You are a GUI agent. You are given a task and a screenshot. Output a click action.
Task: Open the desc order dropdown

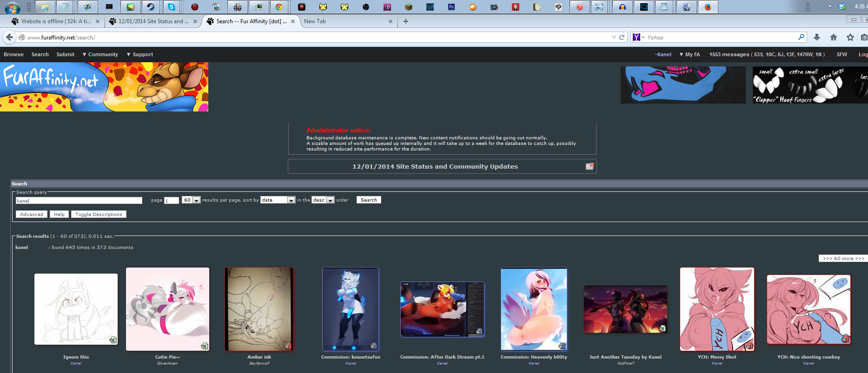(x=323, y=200)
